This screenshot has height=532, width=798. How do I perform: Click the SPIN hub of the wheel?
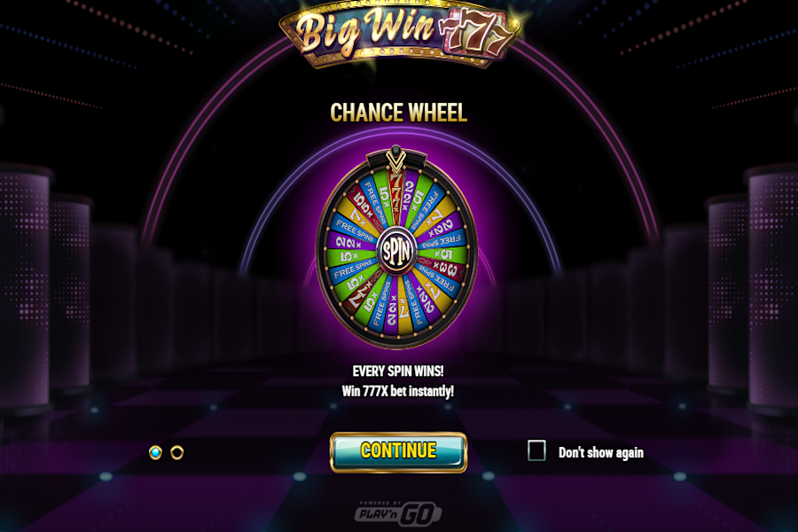(x=397, y=249)
